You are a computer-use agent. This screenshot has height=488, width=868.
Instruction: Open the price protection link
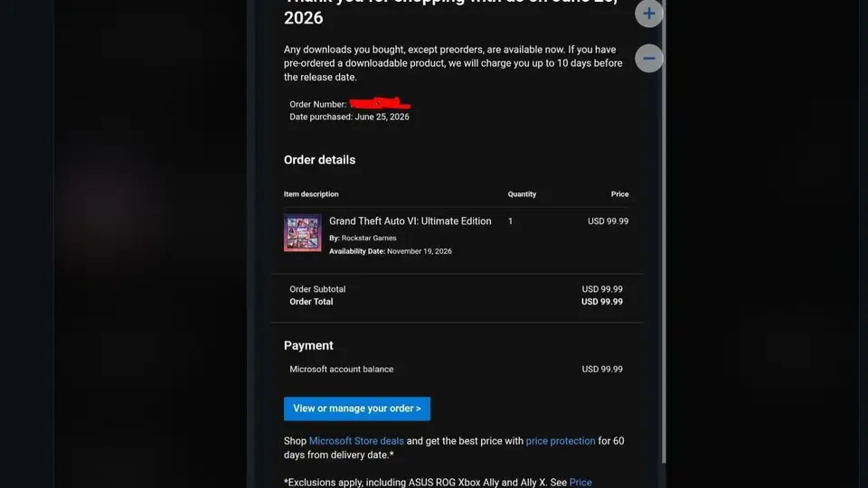pyautogui.click(x=561, y=441)
